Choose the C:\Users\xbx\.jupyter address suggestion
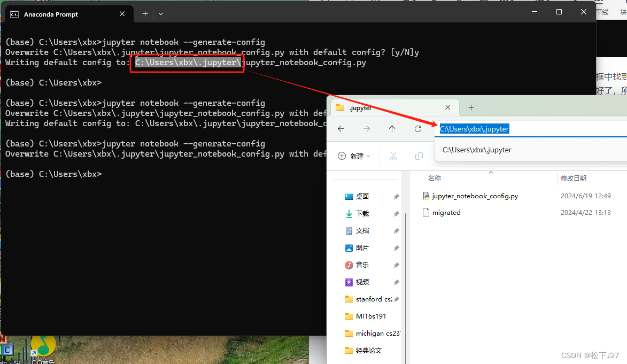The width and height of the screenshot is (627, 364). [532, 150]
